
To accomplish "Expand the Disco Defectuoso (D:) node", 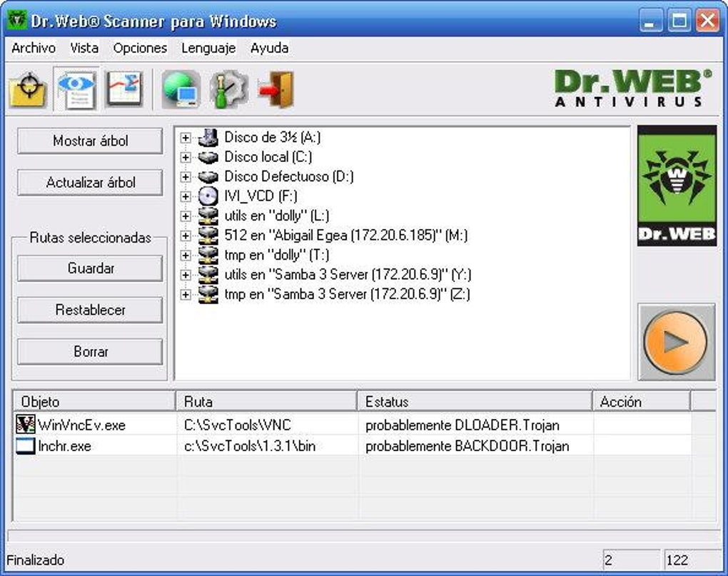I will [x=186, y=177].
